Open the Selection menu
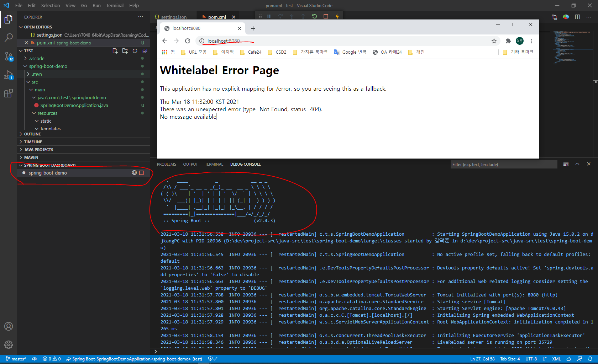Viewport: 598px width, 364px height. tap(51, 5)
